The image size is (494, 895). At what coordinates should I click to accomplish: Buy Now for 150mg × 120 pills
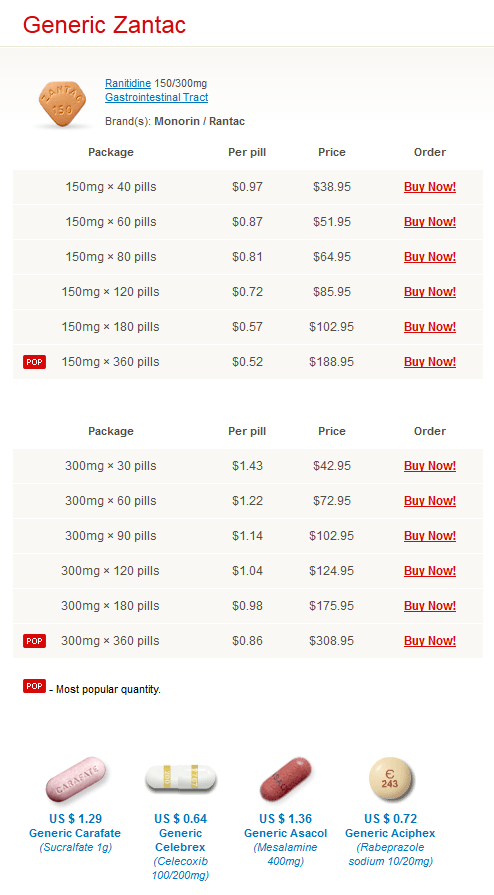(430, 292)
